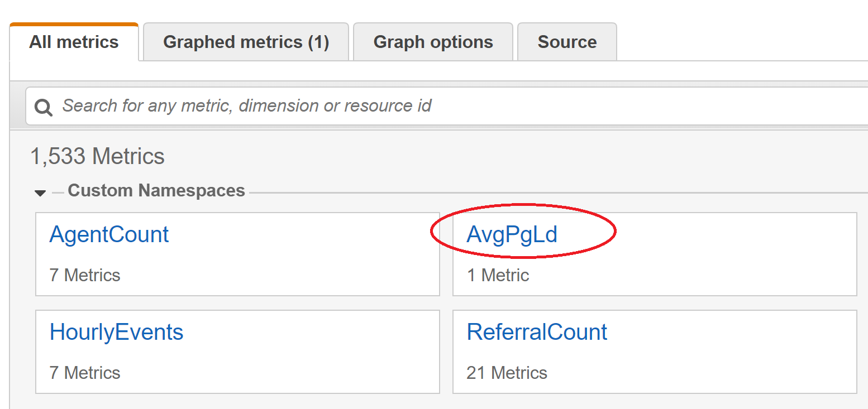Click 7 Metrics text under HourlyEvents
This screenshot has height=409, width=868.
click(x=85, y=373)
